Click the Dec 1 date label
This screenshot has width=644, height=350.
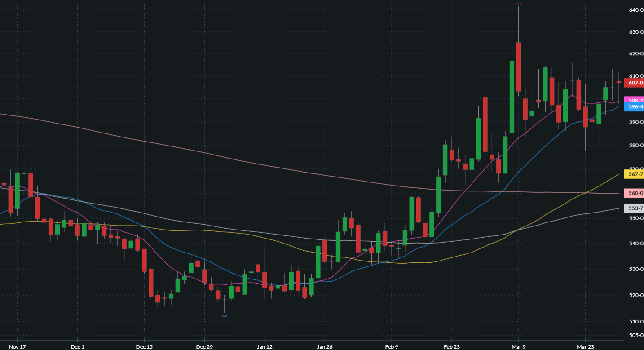[x=77, y=347]
